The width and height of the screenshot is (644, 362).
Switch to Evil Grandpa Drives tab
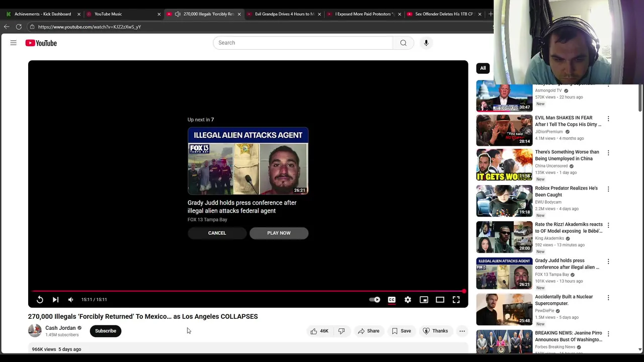[x=284, y=14]
